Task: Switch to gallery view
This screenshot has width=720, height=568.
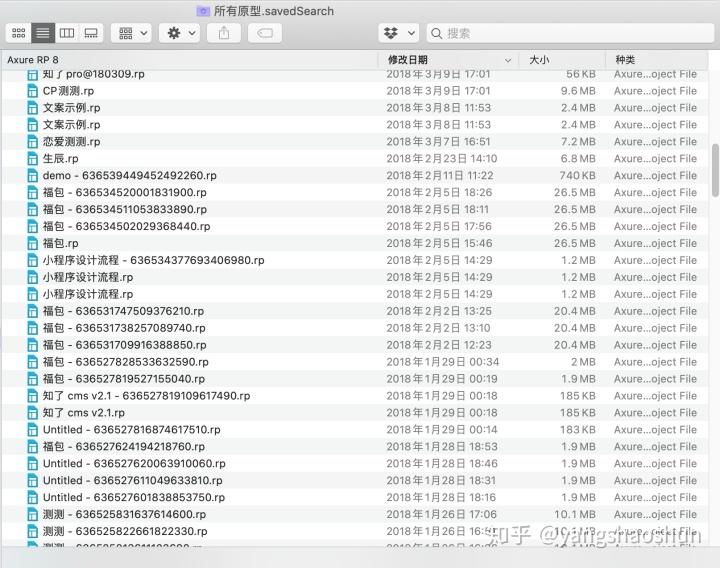Action: tap(91, 33)
